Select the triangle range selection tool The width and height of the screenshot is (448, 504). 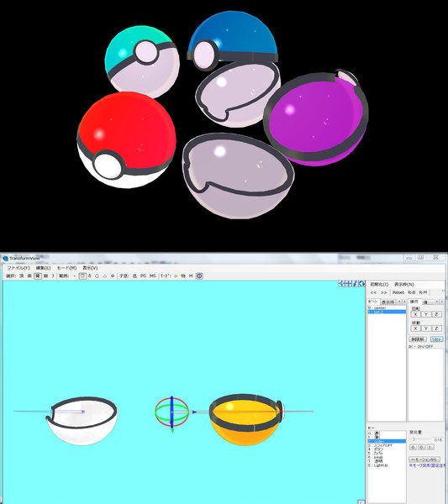coord(105,276)
